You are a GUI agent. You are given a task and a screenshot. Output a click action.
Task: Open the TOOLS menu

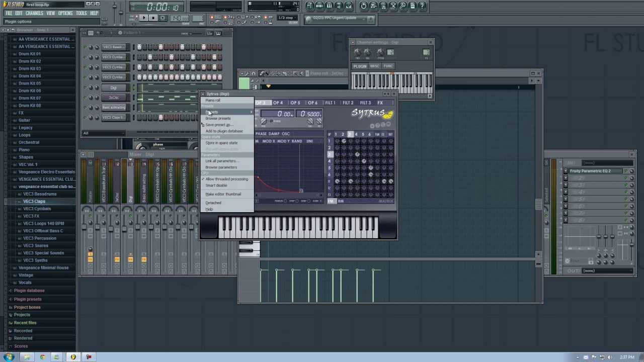tap(82, 13)
